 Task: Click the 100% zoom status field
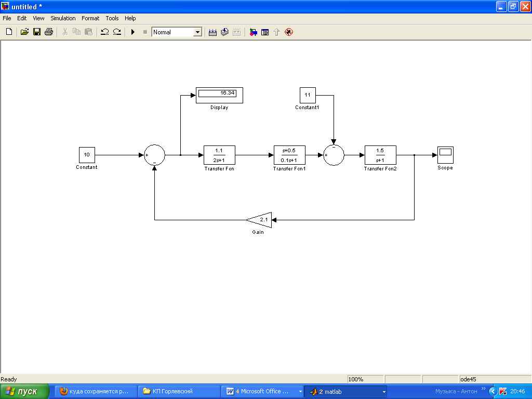(x=365, y=379)
